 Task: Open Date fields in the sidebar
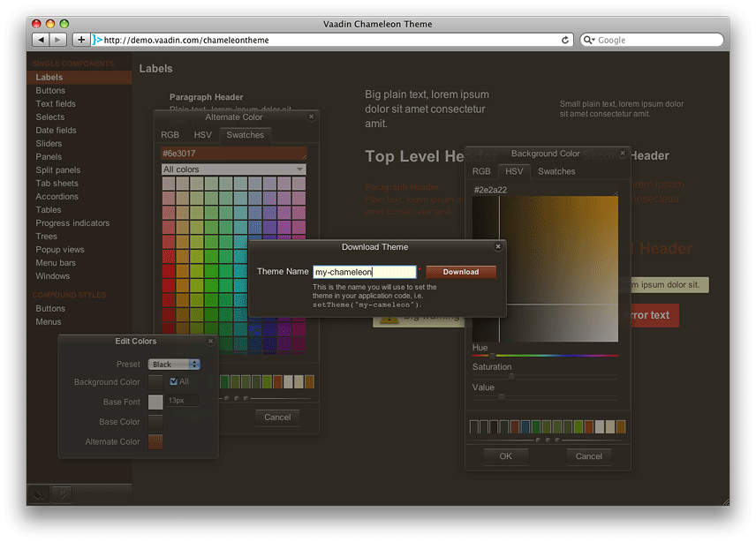tap(56, 130)
